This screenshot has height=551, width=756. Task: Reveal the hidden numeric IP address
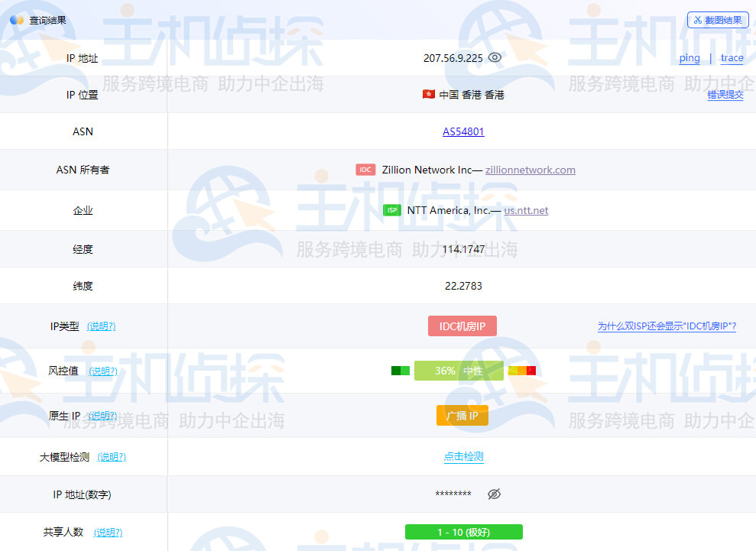[x=494, y=494]
